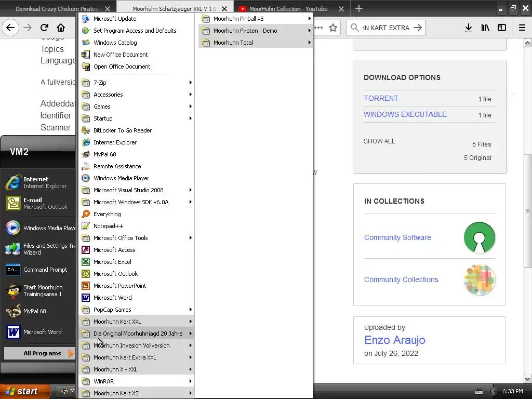Click the magnifier icon in the search box
The image size is (532, 399).
point(354,28)
